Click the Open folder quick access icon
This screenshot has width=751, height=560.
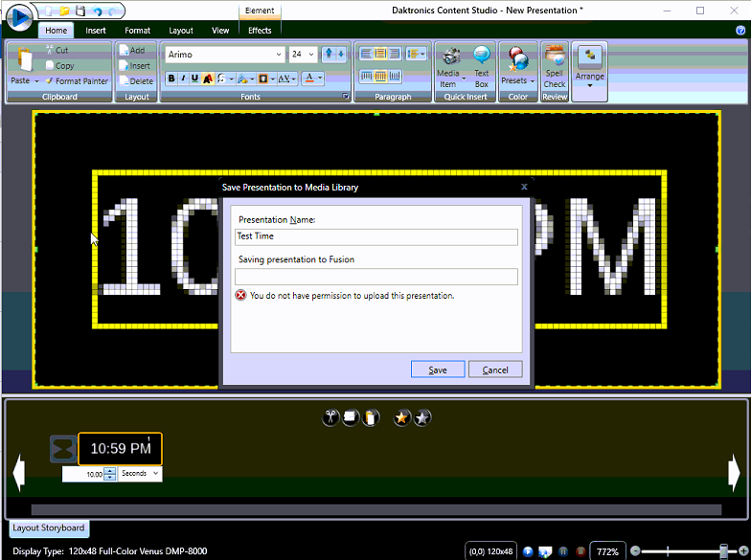[x=65, y=11]
